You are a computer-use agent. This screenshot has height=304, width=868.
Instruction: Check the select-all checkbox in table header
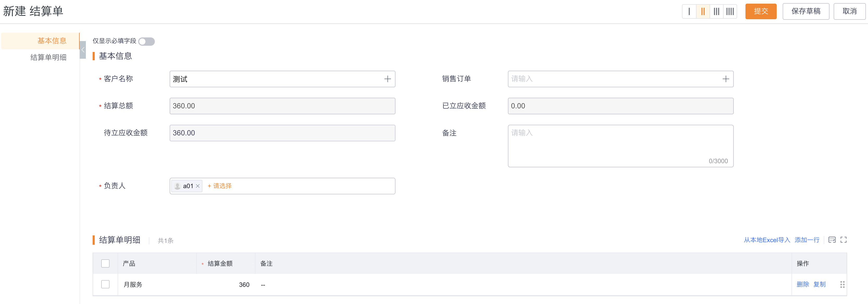[105, 263]
